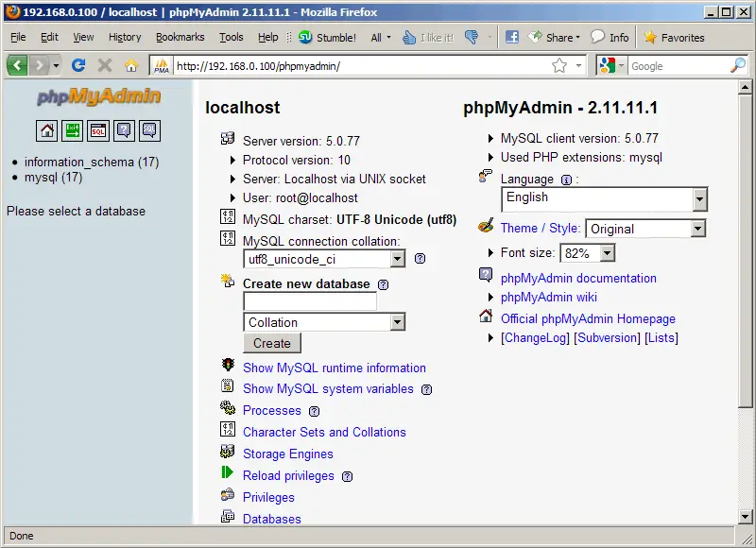Screen dimensions: 756x548
Task: Open phpMyAdmin documentation link
Action: (x=578, y=279)
